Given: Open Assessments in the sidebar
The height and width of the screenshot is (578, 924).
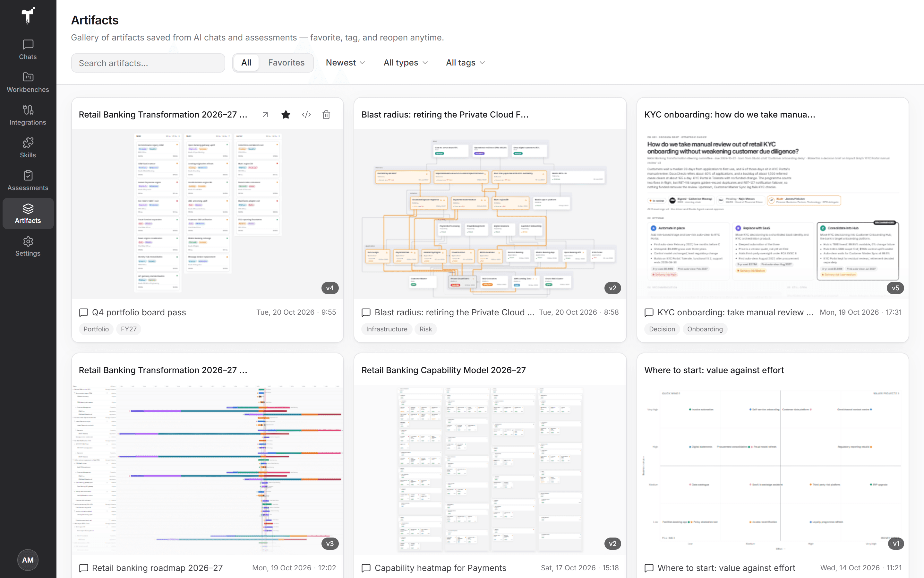Looking at the screenshot, I should click(x=28, y=181).
